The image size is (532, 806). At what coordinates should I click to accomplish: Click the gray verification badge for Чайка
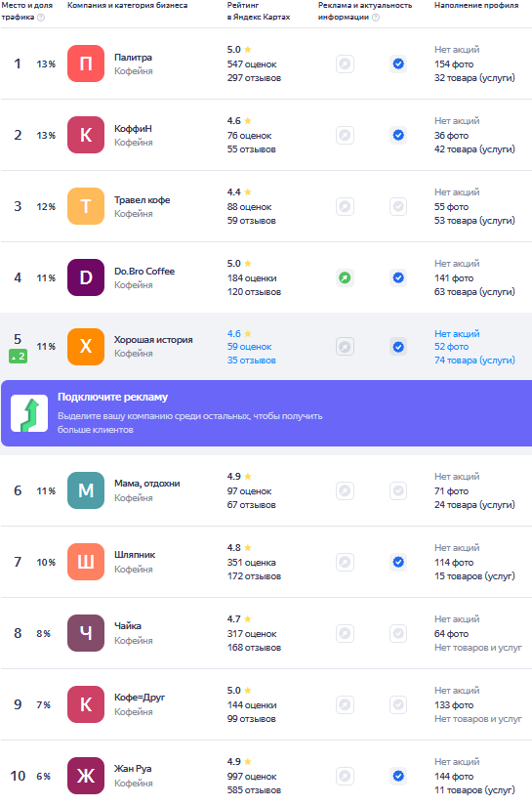point(398,633)
